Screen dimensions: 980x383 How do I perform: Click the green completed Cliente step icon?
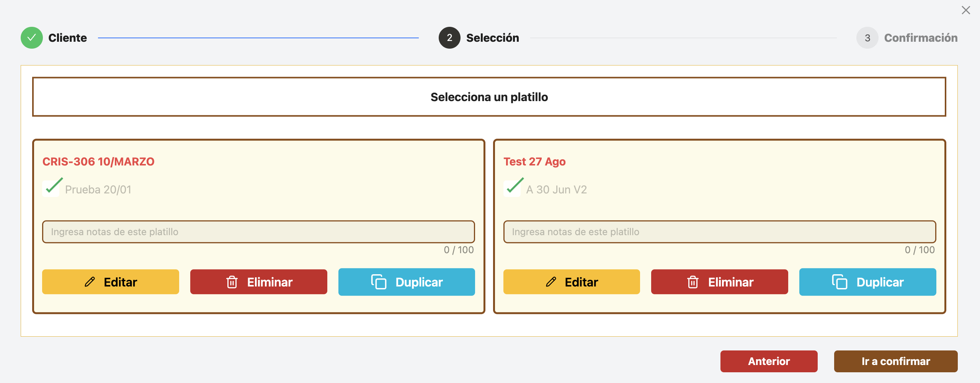point(32,38)
